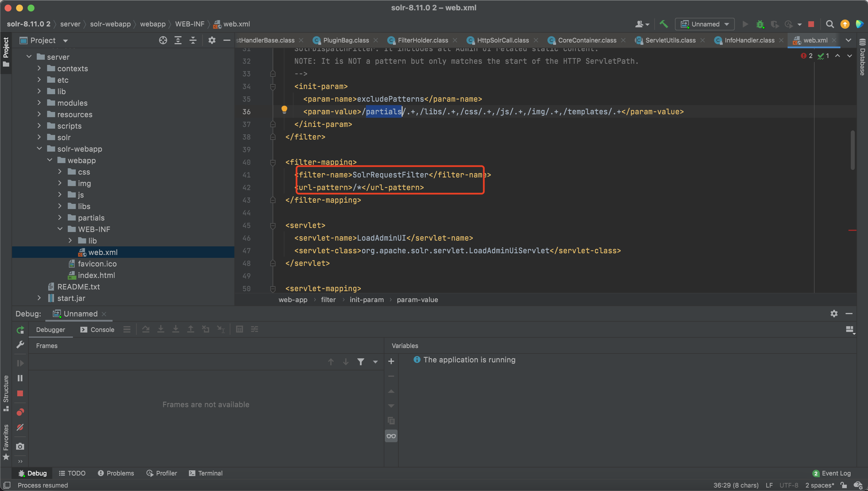Screen dimensions: 868x491
Task: Click the IDE update orange arrow icon
Action: (845, 24)
